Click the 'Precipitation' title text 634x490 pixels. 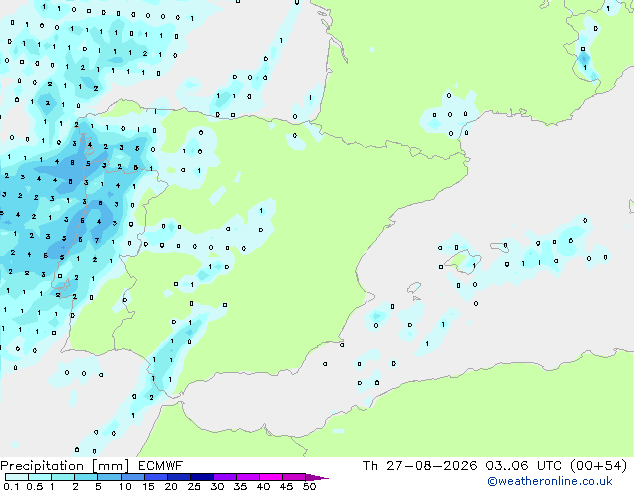[42, 466]
